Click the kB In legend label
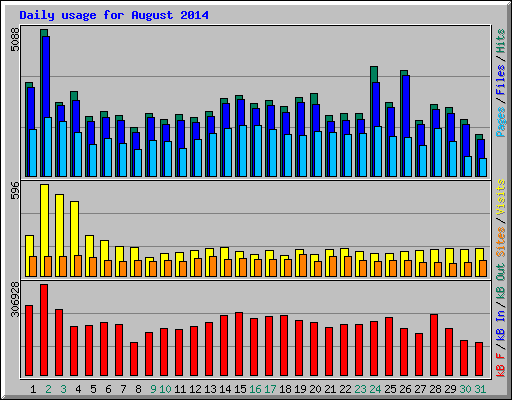The image size is (512, 400). coord(500,325)
